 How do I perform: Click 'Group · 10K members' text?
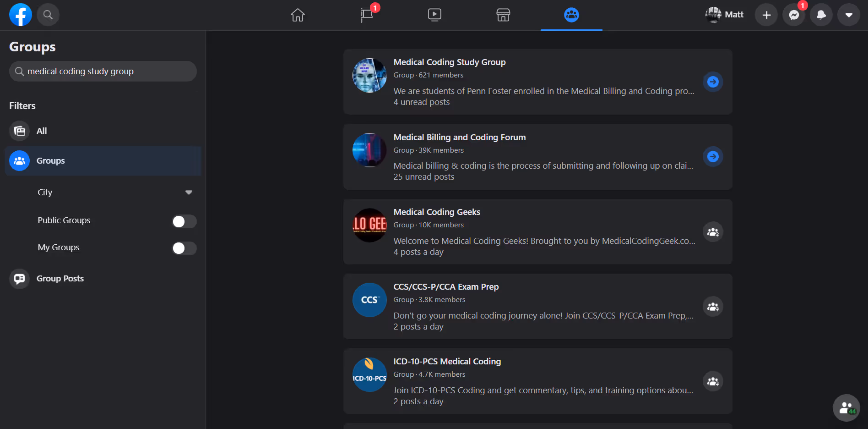429,225
